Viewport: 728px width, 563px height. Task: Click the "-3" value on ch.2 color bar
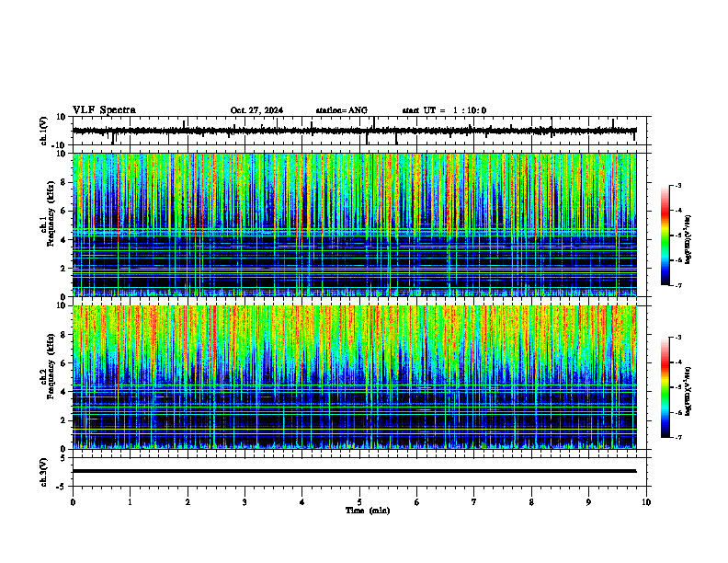(x=678, y=338)
